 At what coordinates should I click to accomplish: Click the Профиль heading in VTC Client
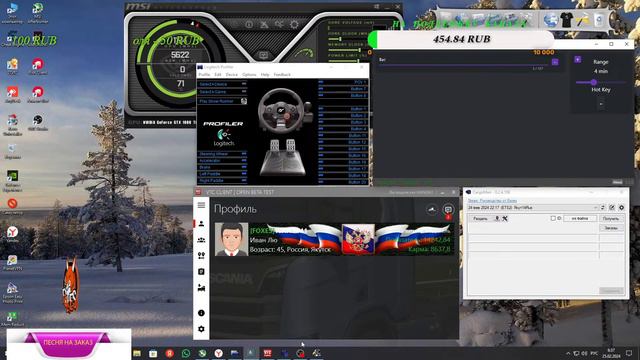point(235,209)
